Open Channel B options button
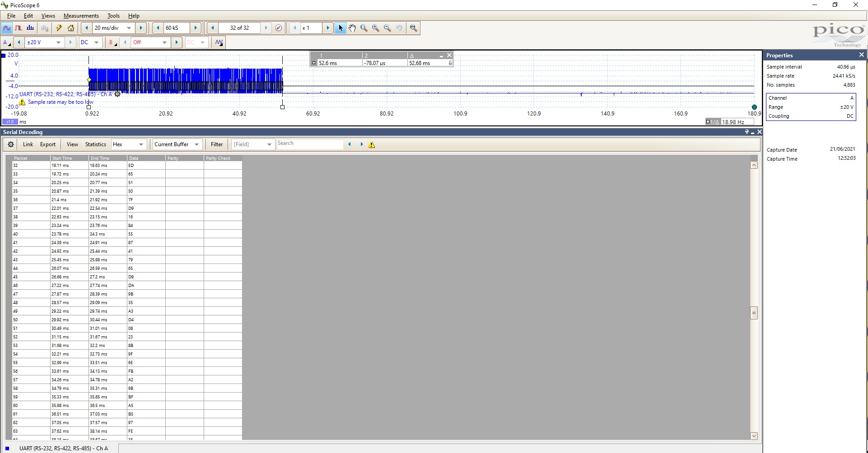Image resolution: width=868 pixels, height=453 pixels. click(112, 42)
